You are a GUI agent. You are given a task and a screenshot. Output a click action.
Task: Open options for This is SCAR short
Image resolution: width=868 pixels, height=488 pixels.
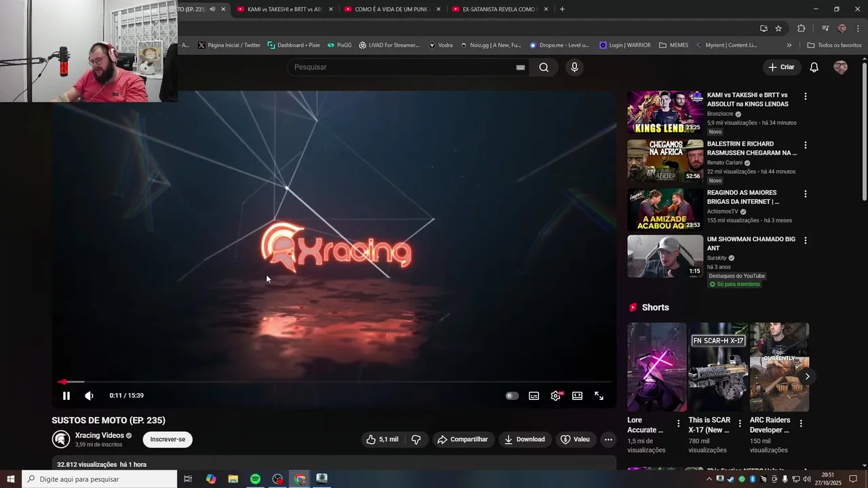tap(740, 424)
